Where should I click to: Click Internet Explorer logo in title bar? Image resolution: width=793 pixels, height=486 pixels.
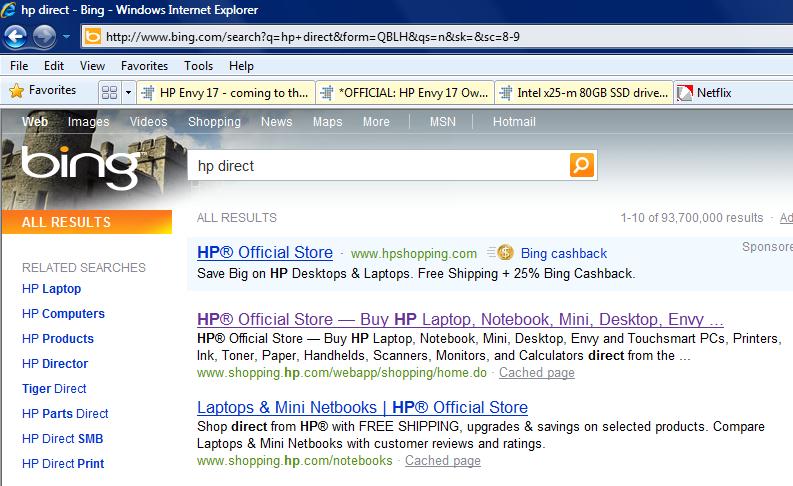(x=9, y=10)
